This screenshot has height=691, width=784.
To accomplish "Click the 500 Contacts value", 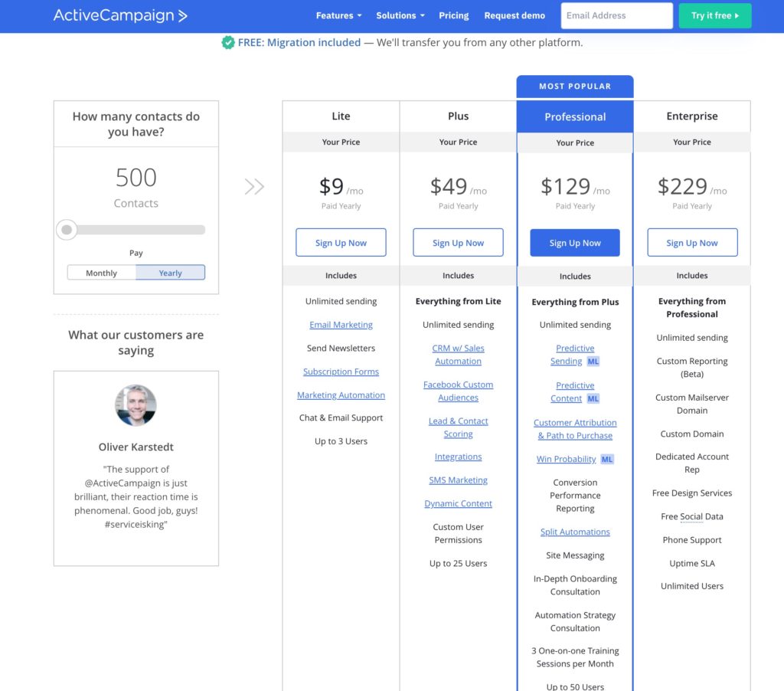I will (136, 188).
